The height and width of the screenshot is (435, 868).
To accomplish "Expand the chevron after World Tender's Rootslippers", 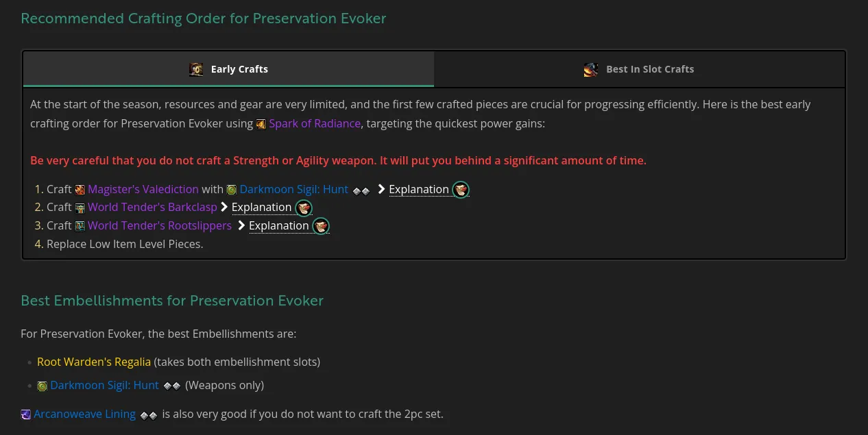I will click(x=241, y=225).
